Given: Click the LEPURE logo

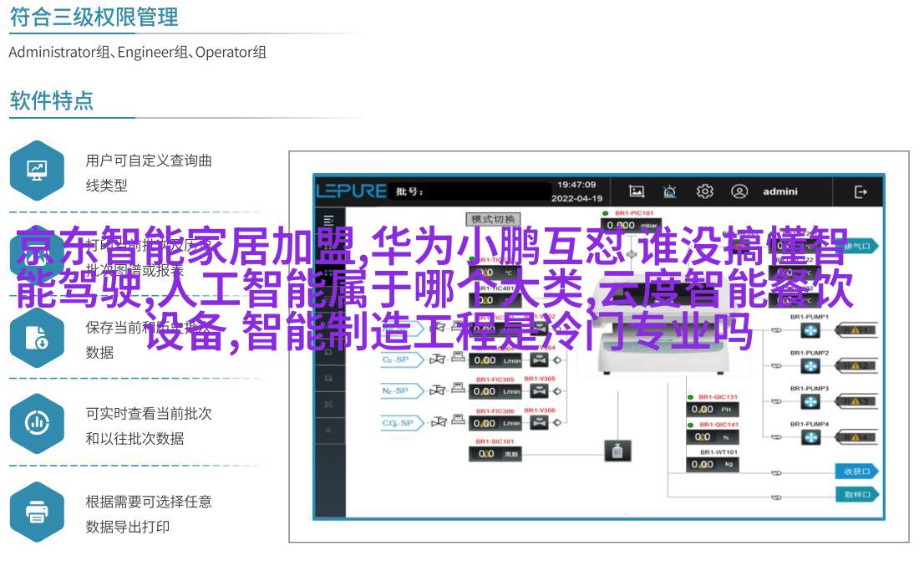Looking at the screenshot, I should point(351,191).
